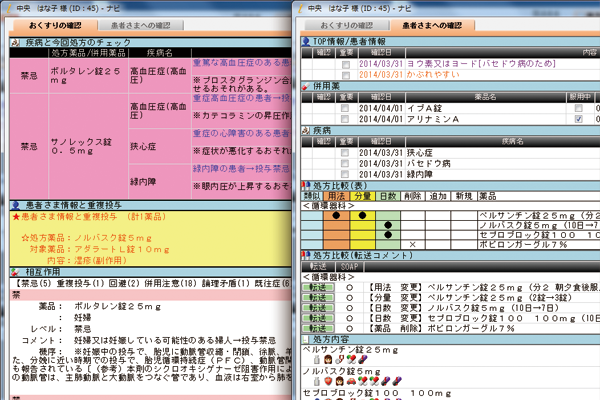600x400 pixels.
Task: Click the 転送 column header in comment table
Action: pos(318,266)
